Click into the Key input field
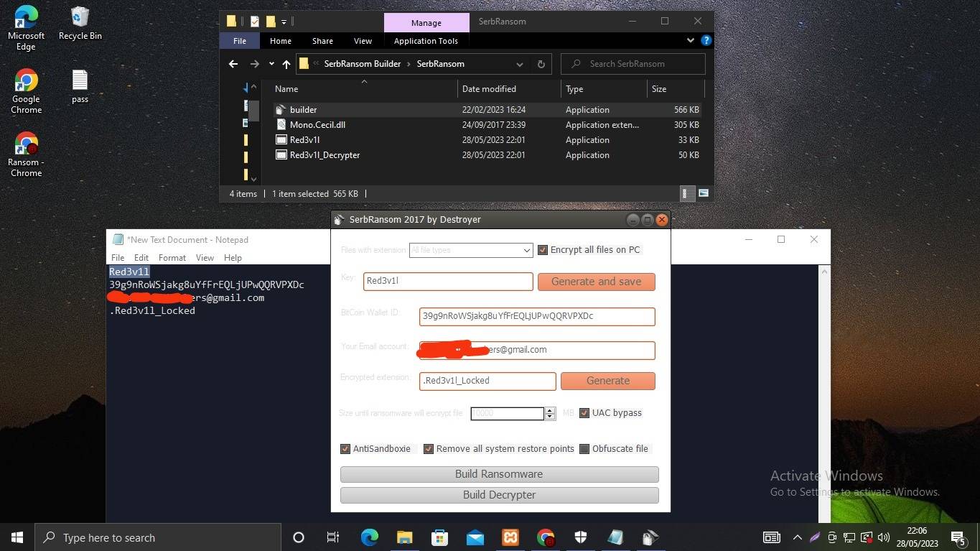Image resolution: width=980 pixels, height=551 pixels. (x=448, y=282)
